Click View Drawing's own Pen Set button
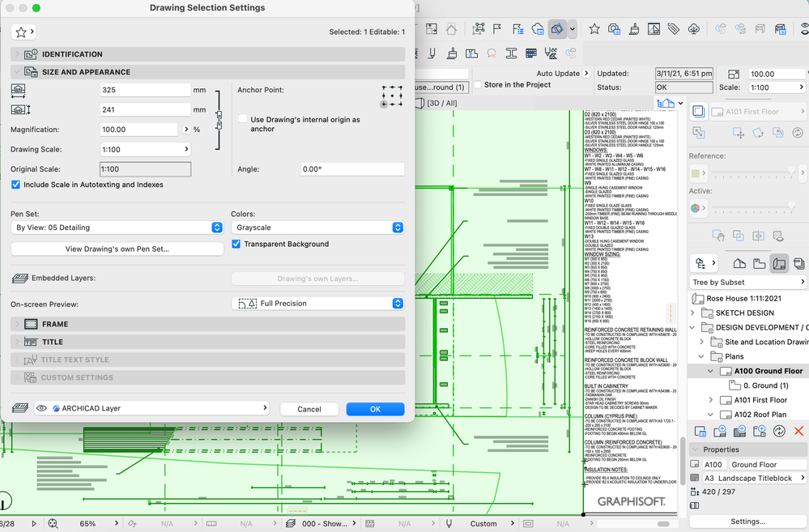The height and width of the screenshot is (532, 809). tap(117, 249)
